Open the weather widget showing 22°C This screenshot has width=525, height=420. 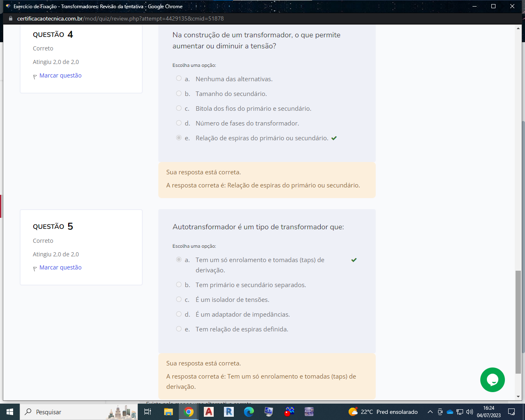tap(383, 412)
